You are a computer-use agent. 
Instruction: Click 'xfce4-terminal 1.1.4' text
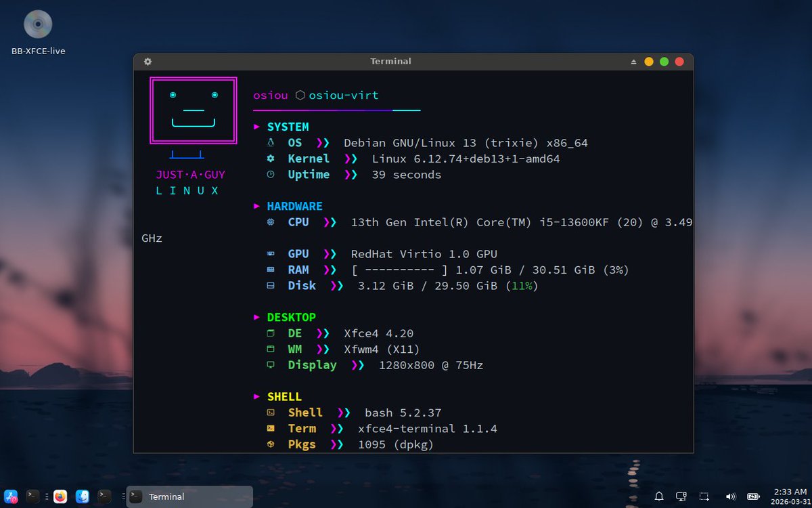coord(428,429)
